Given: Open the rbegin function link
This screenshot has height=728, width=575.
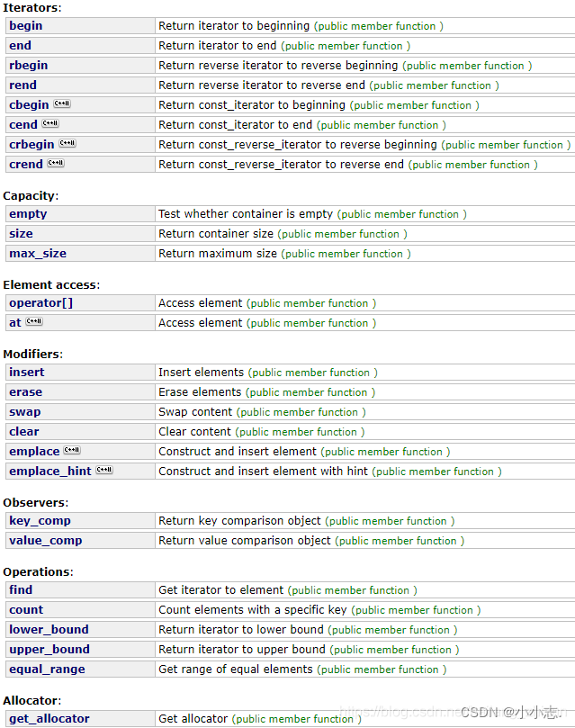Looking at the screenshot, I should coord(28,65).
